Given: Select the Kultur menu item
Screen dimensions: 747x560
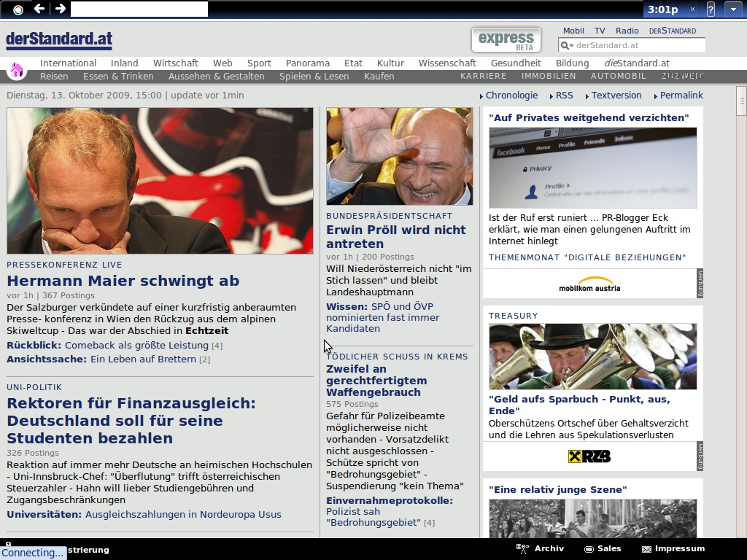Looking at the screenshot, I should 390,63.
